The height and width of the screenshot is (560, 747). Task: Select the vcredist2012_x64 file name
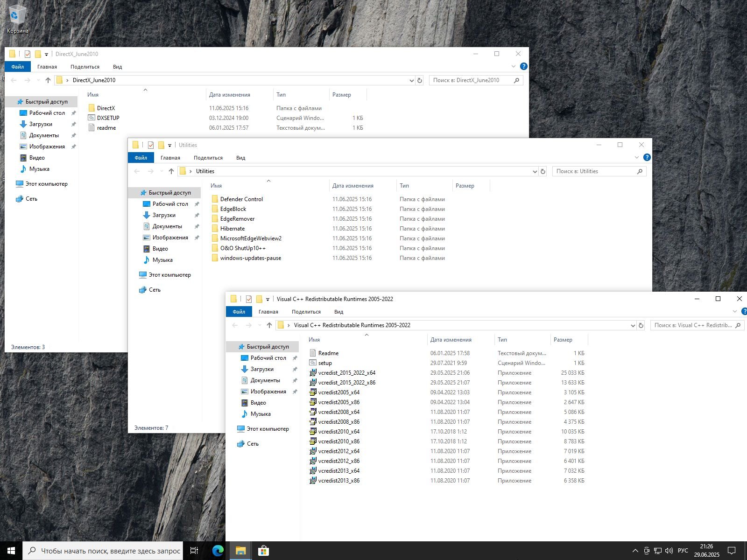(339, 451)
